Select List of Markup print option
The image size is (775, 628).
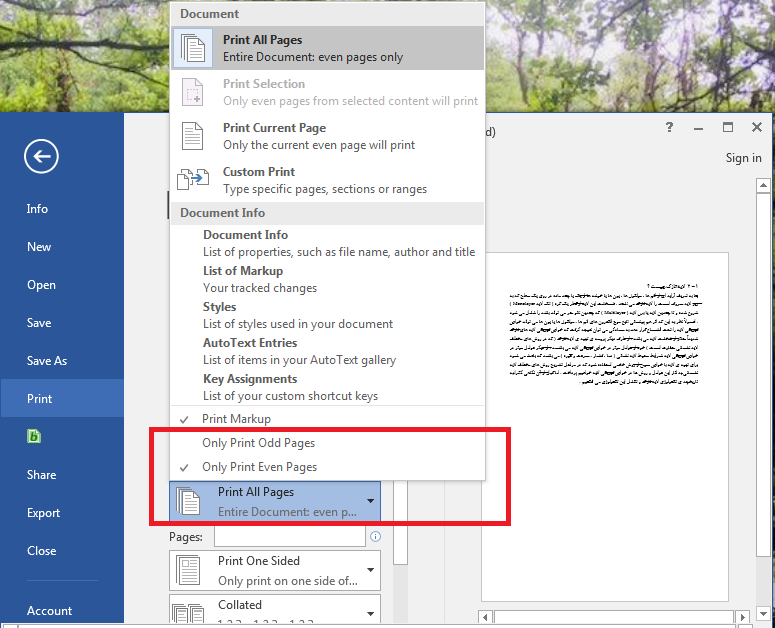tap(327, 279)
